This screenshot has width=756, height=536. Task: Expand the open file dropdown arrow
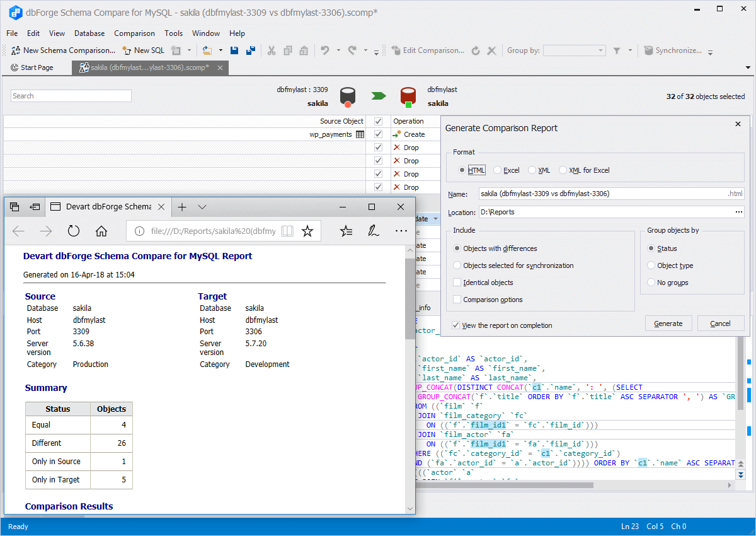pyautogui.click(x=220, y=50)
